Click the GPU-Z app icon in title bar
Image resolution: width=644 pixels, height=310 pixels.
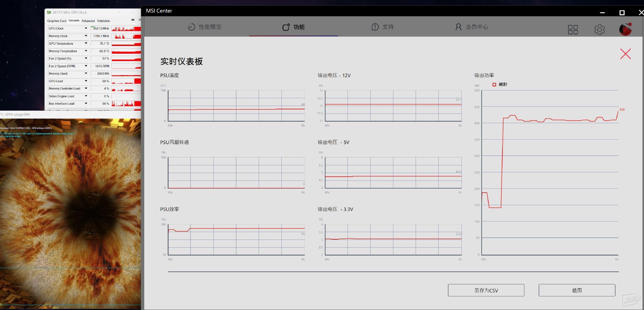[x=49, y=12]
